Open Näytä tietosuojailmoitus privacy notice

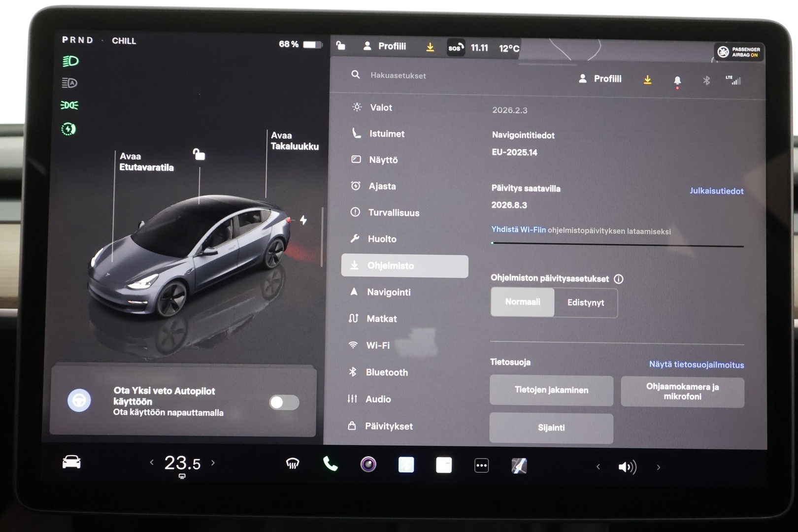coord(696,365)
